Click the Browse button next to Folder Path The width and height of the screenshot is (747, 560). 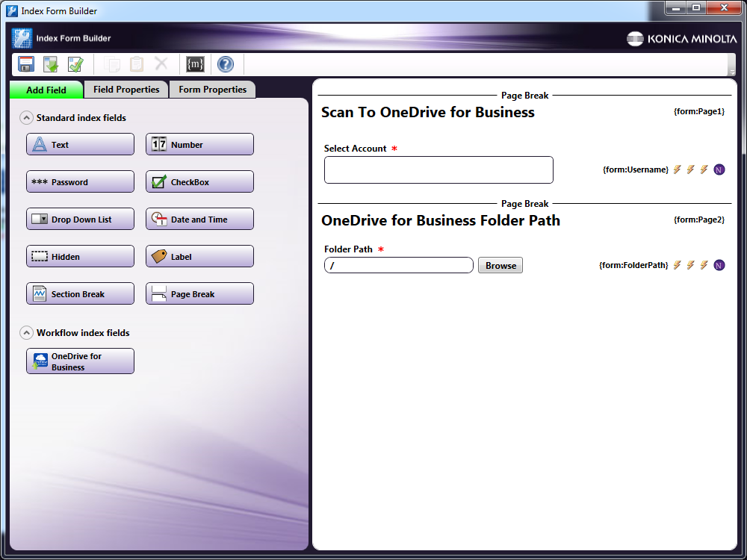coord(500,265)
